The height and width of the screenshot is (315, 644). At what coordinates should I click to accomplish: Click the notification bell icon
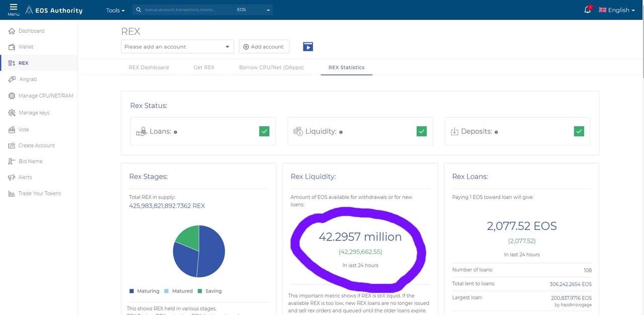point(587,10)
